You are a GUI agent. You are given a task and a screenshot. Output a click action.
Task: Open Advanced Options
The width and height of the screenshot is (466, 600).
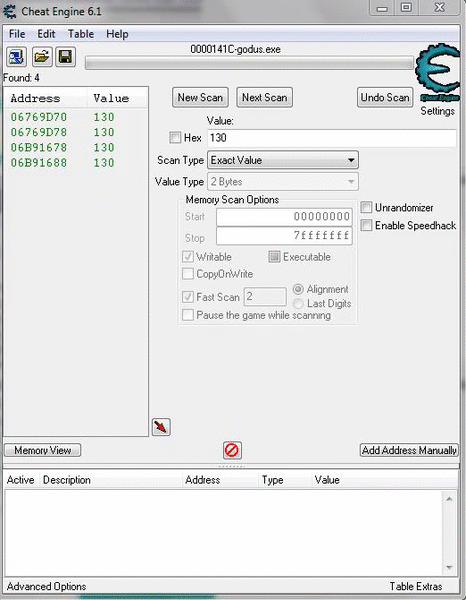(46, 587)
